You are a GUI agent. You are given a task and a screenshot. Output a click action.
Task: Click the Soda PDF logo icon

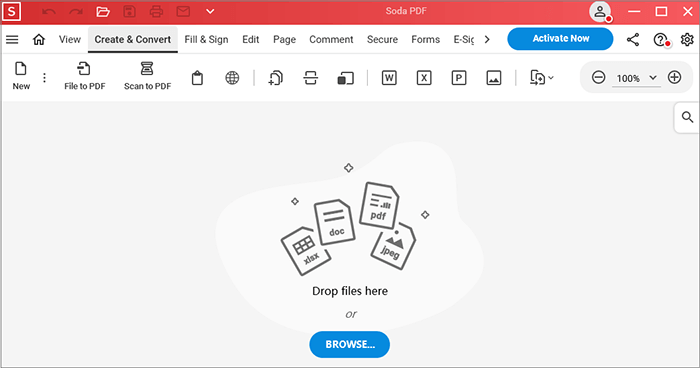click(x=11, y=12)
